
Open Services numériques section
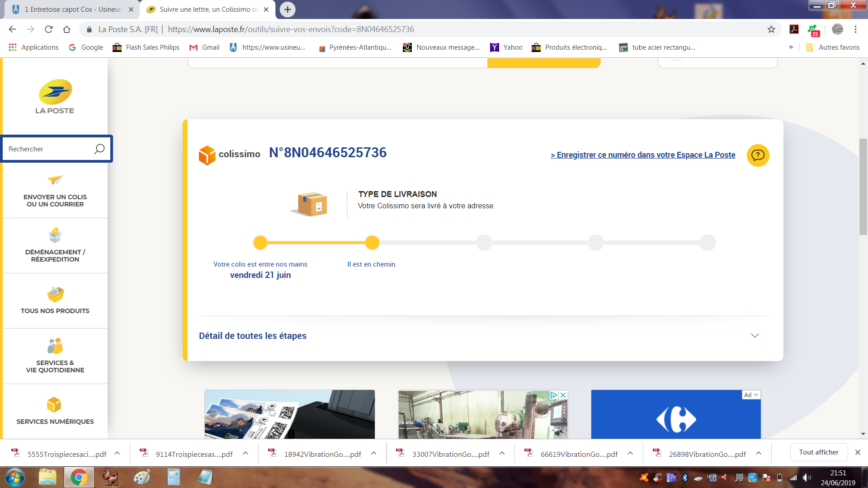55,411
